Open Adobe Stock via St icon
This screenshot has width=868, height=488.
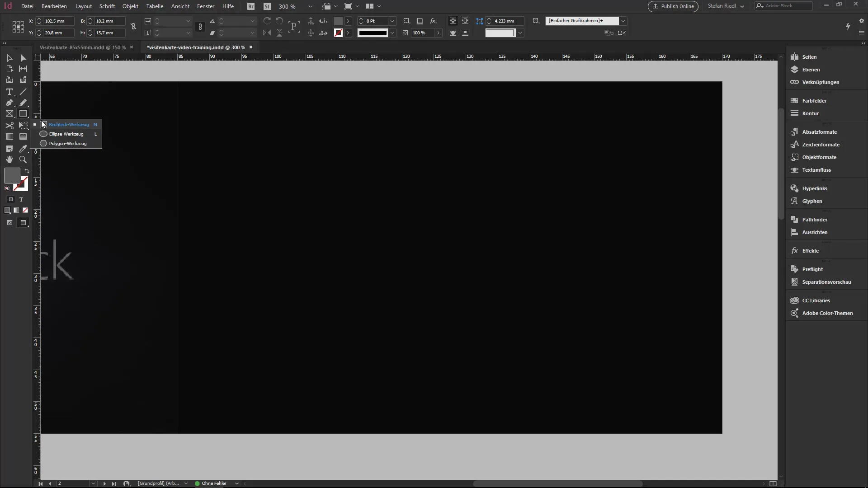267,6
